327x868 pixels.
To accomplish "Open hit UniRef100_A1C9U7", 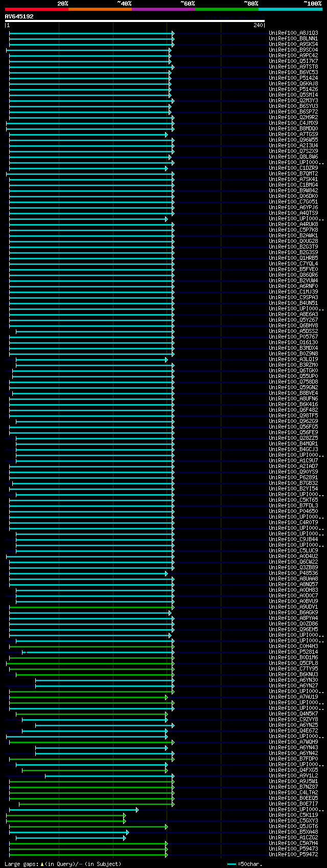I will pyautogui.click(x=293, y=461).
